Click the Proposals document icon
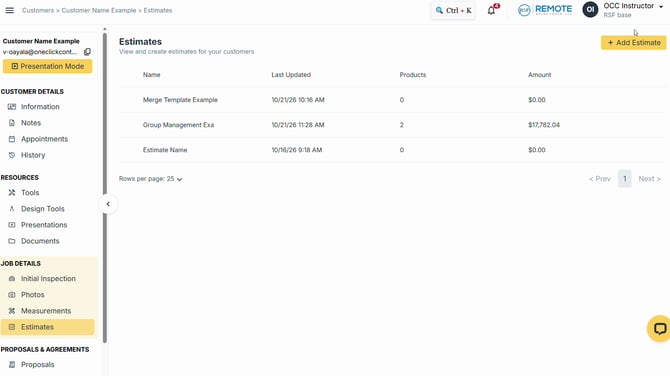Viewport: 670px width, 376px height. (x=12, y=364)
